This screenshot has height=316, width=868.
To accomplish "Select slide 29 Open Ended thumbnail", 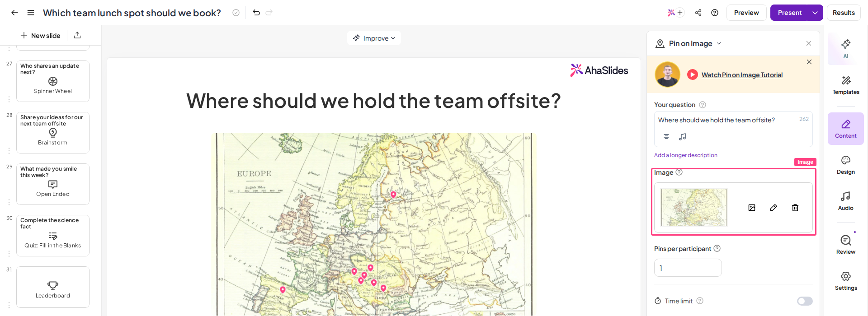I will (53, 184).
